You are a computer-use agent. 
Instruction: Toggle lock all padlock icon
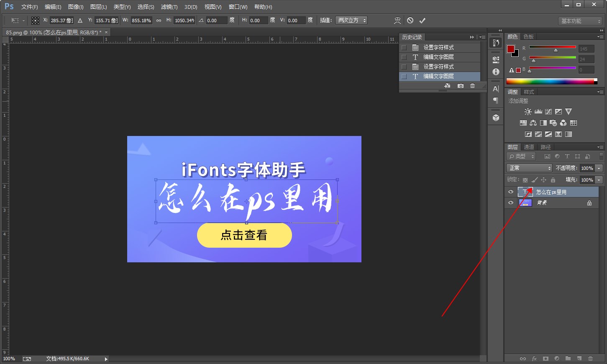[x=553, y=180]
